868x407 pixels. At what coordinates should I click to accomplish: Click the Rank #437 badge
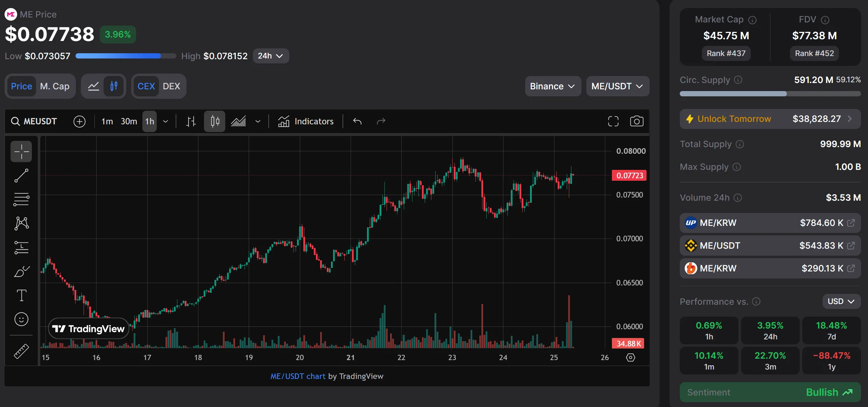coord(726,53)
